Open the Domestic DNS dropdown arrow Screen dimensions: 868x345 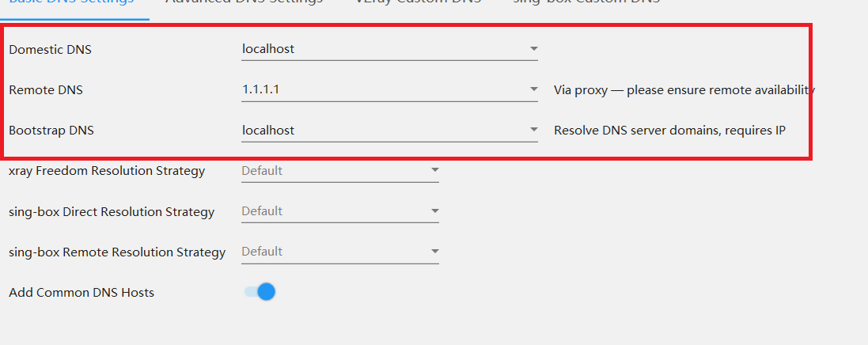pyautogui.click(x=533, y=49)
